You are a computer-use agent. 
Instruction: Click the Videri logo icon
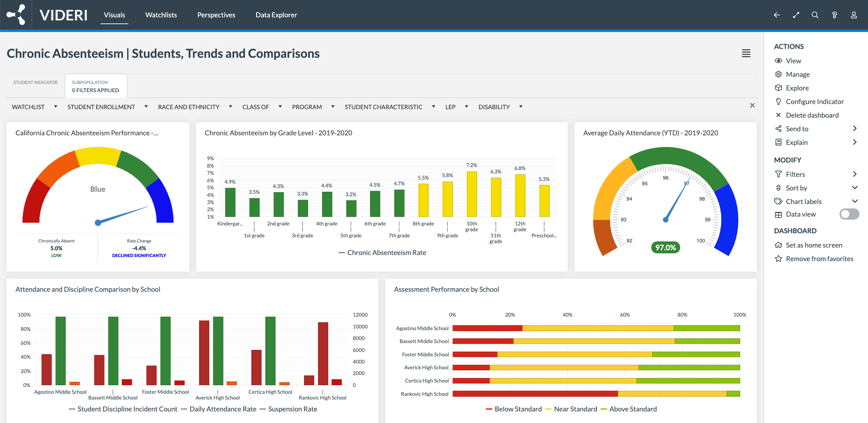[x=16, y=15]
